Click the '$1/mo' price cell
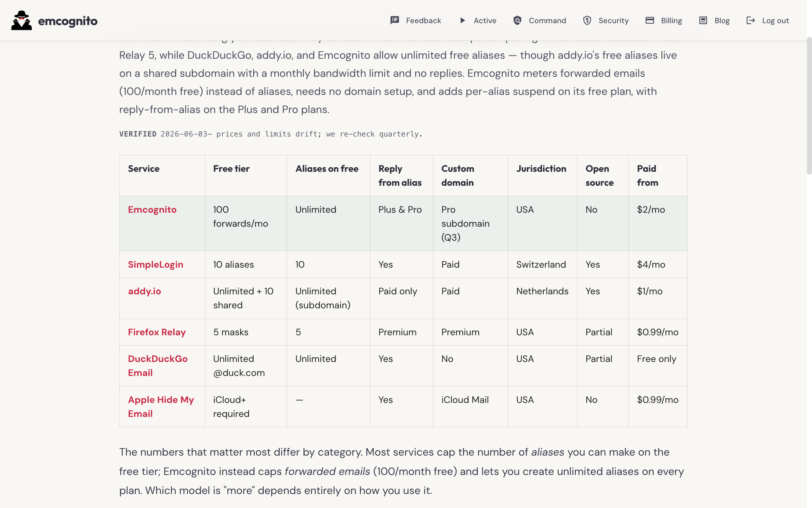 click(658, 298)
